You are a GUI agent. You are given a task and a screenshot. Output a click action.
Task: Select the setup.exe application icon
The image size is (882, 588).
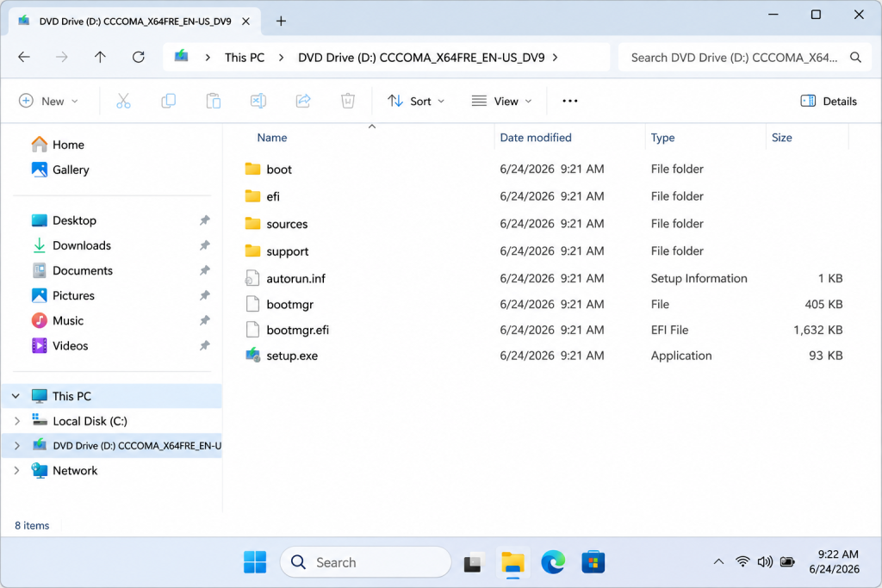[x=252, y=356]
